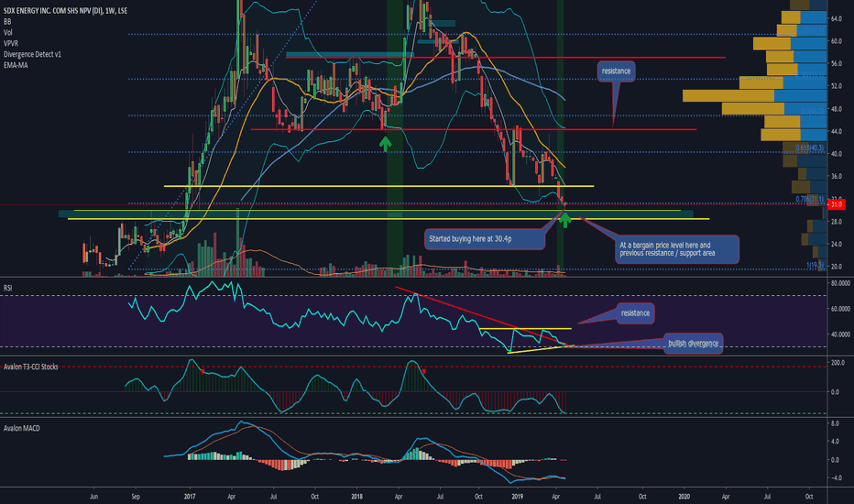
Task: Click the 64.0 price axis label
Action: 836,18
